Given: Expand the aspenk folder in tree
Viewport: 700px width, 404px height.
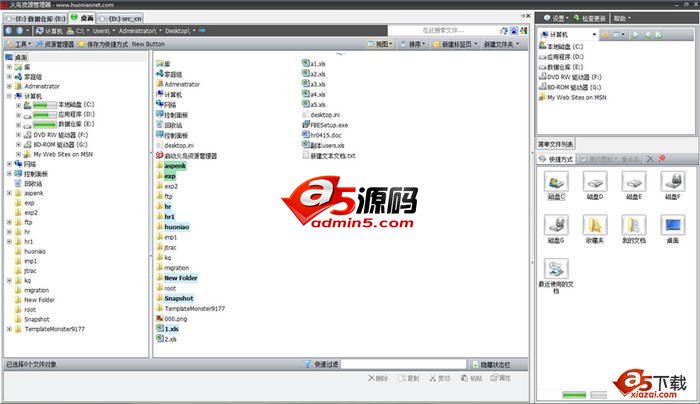Looking at the screenshot, I should (9, 193).
